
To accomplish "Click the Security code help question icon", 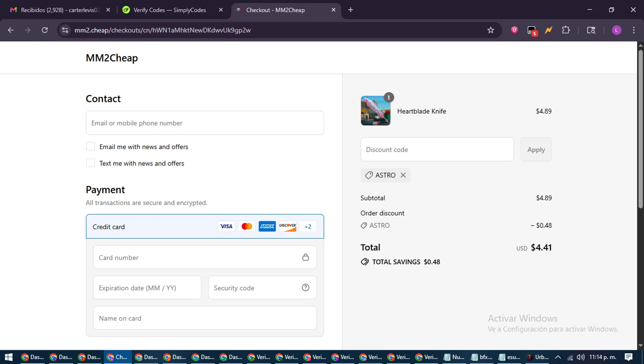I will pos(306,288).
